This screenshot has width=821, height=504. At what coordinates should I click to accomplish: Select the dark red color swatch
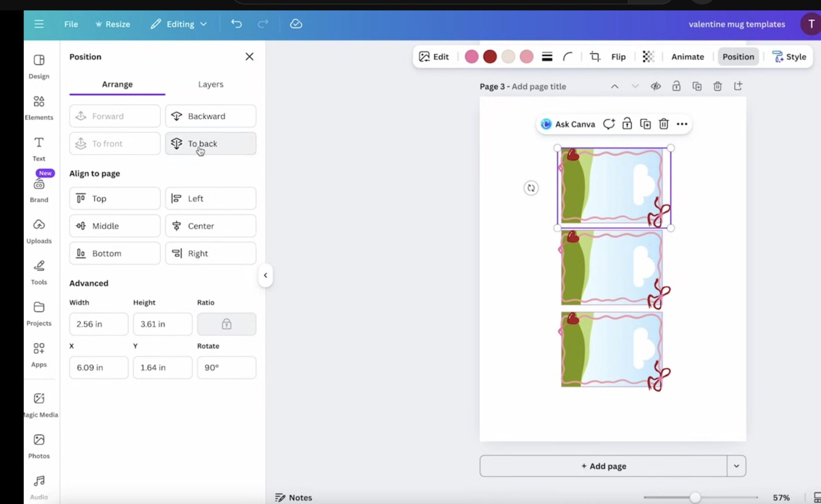point(489,57)
